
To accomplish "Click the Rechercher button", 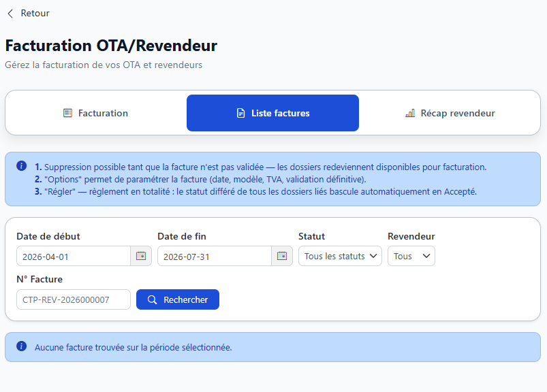I will pyautogui.click(x=178, y=299).
